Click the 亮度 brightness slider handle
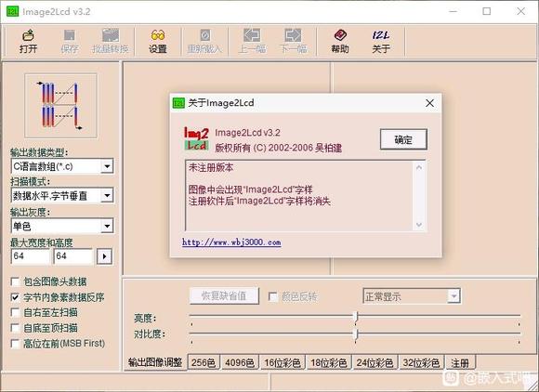 tap(356, 317)
